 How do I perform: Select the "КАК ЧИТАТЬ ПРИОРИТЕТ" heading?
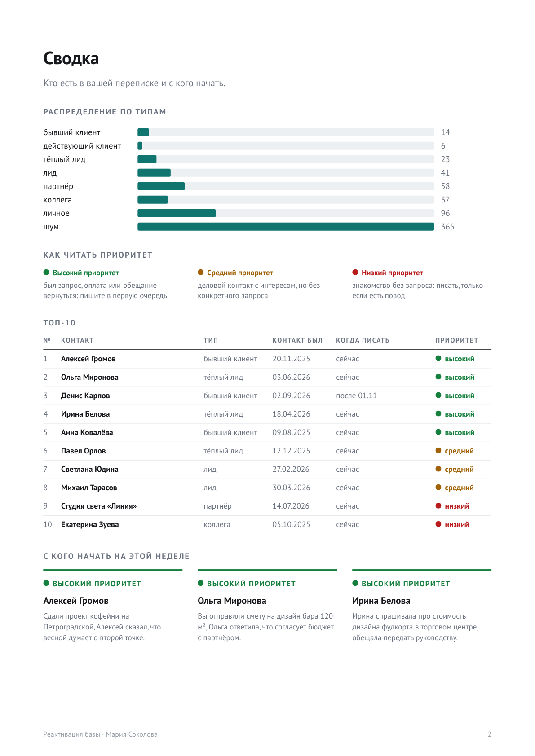point(98,255)
